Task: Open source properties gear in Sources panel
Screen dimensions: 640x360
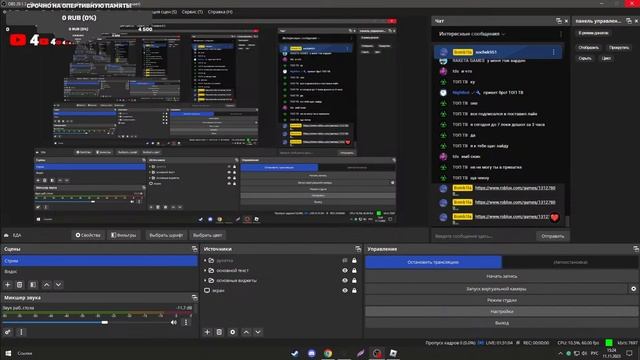Action: tap(233, 332)
